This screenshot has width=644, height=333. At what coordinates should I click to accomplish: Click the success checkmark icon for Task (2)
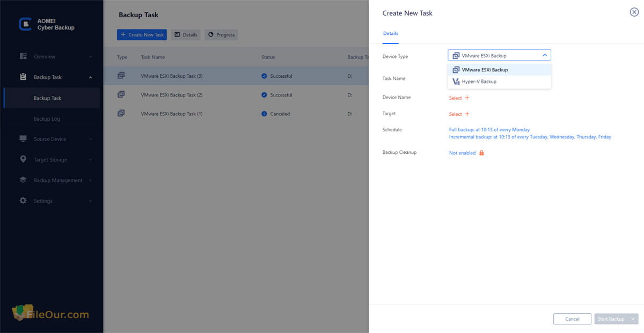click(x=264, y=95)
